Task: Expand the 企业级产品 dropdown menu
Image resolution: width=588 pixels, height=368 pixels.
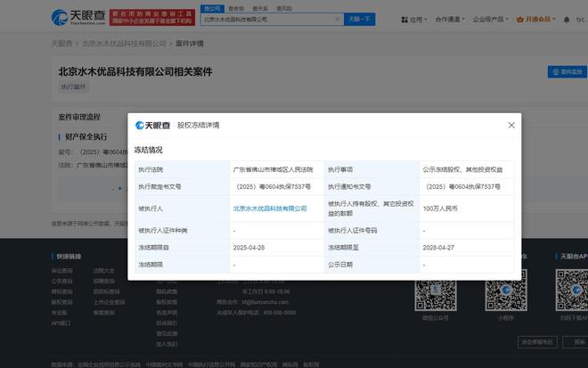Action: tap(494, 18)
